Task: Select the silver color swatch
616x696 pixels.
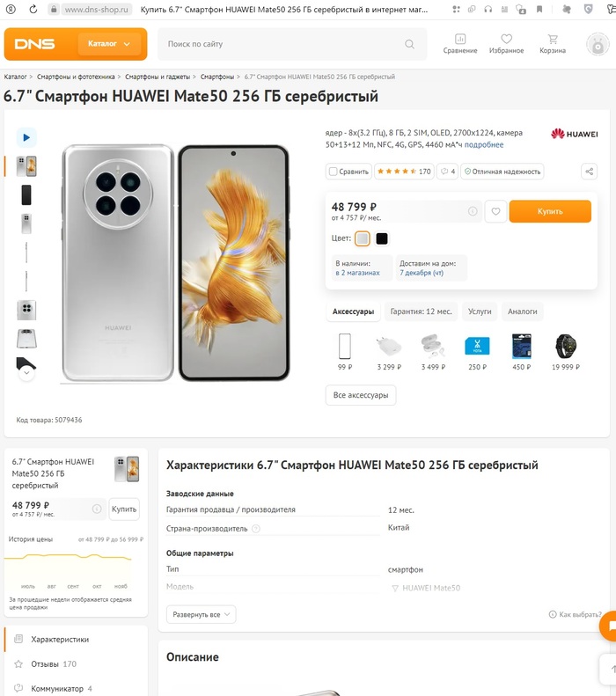Action: (x=363, y=238)
